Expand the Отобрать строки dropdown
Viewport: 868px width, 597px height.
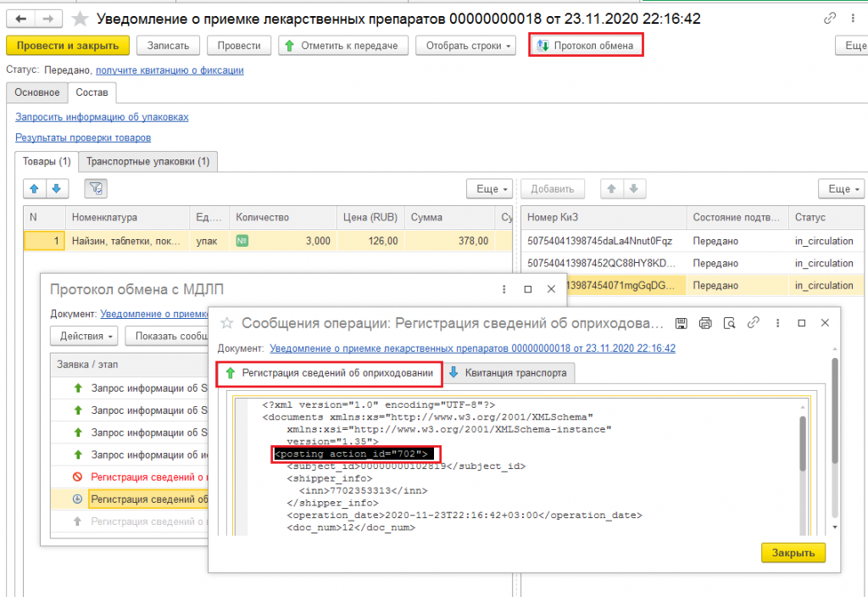465,46
